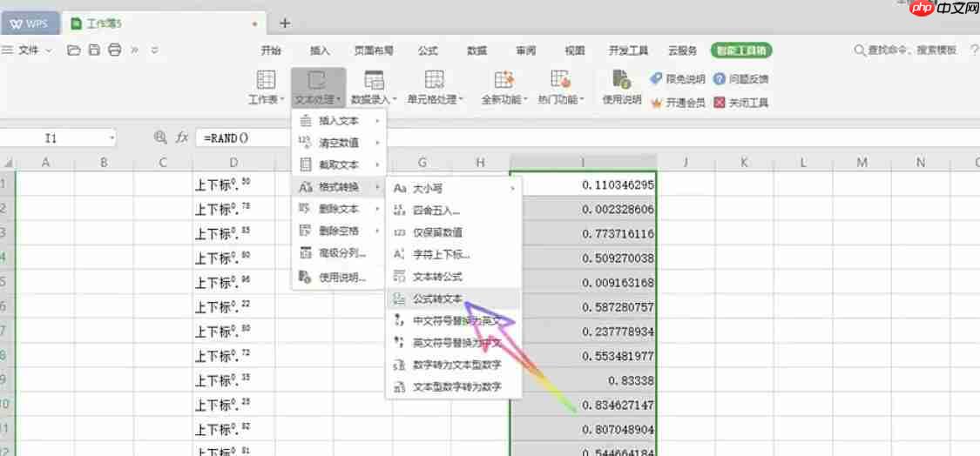Click the plus new tab button
980x456 pixels.
pos(284,23)
